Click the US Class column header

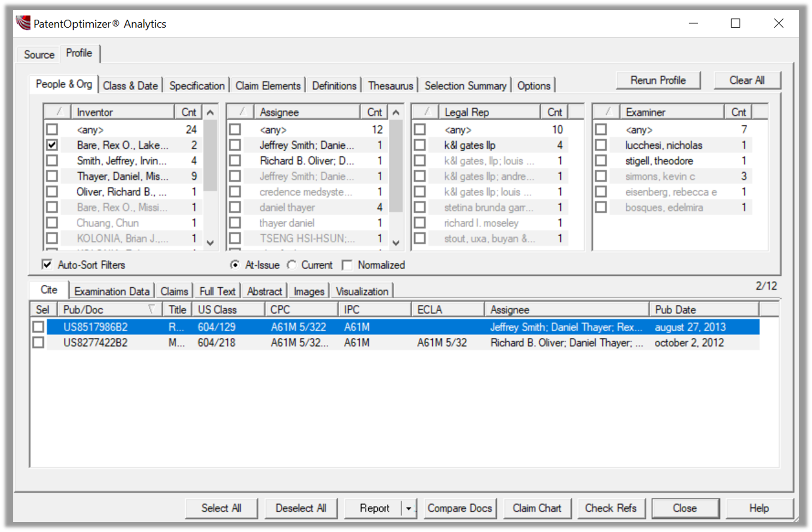click(228, 309)
